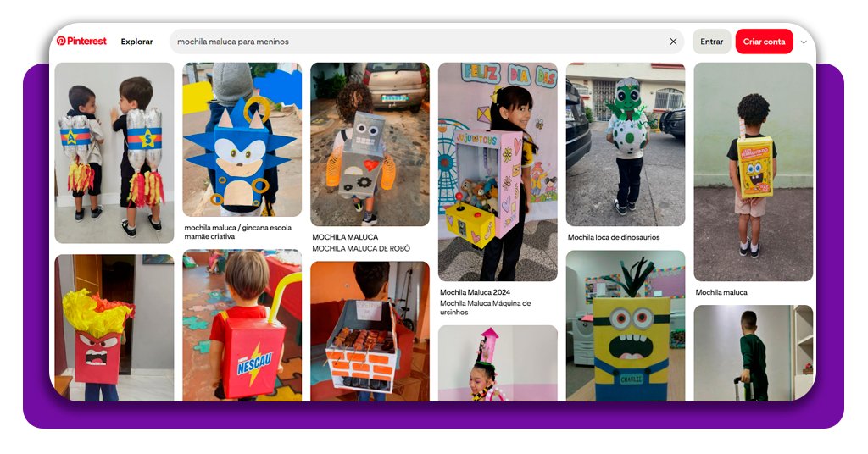The width and height of the screenshot is (868, 454).
Task: Click the Pinterest logo icon
Action: point(61,41)
